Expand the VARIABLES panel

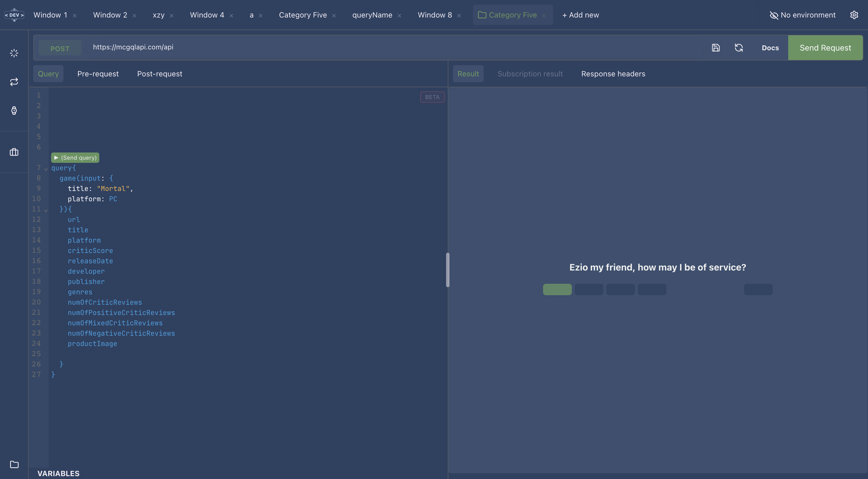pos(58,473)
